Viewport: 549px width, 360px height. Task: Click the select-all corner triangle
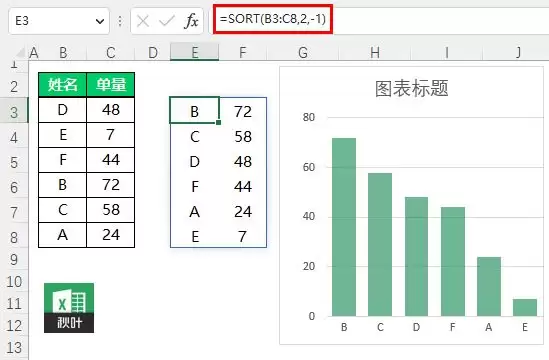[x=20, y=53]
